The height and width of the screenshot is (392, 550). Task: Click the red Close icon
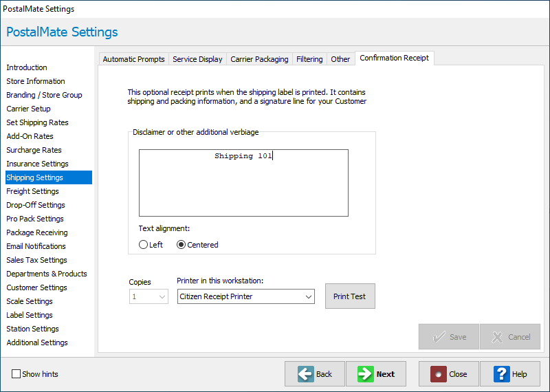point(439,374)
